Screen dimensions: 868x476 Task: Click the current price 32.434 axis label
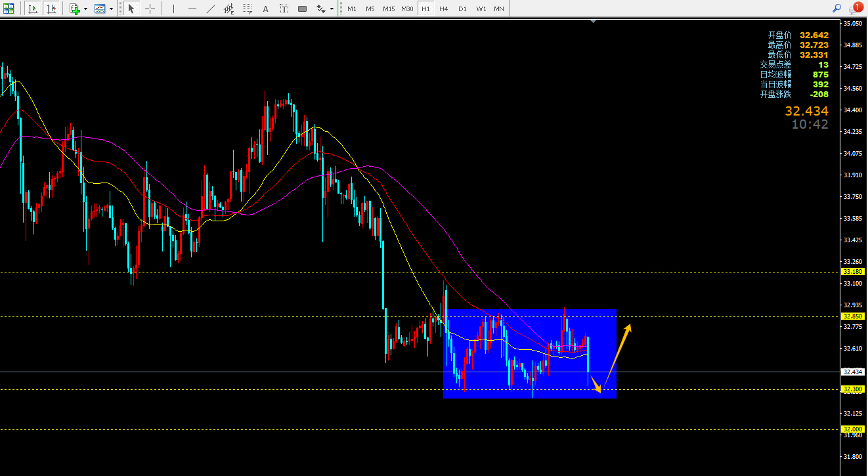pyautogui.click(x=854, y=372)
